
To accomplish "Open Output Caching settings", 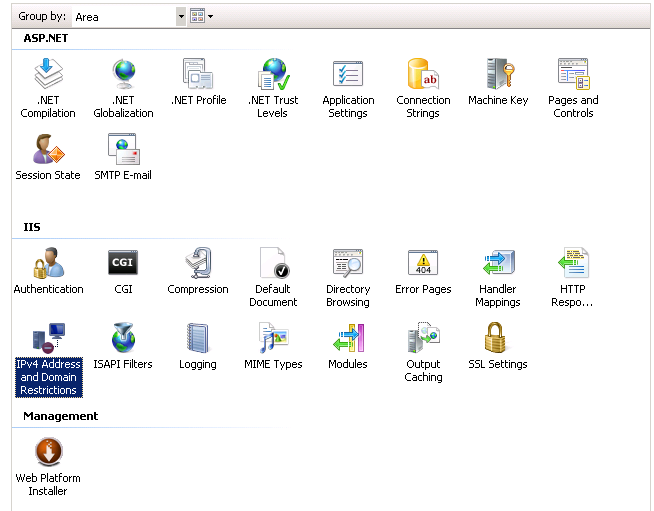I will point(423,352).
